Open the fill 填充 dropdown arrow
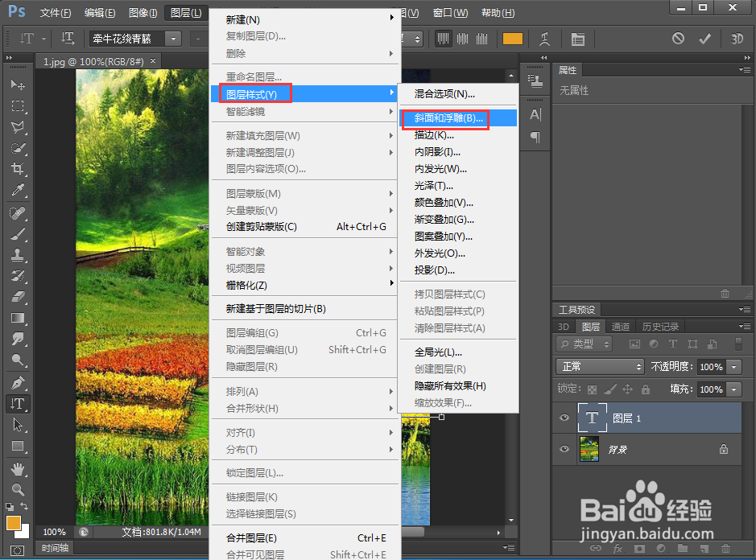The height and width of the screenshot is (560, 756). (x=733, y=389)
